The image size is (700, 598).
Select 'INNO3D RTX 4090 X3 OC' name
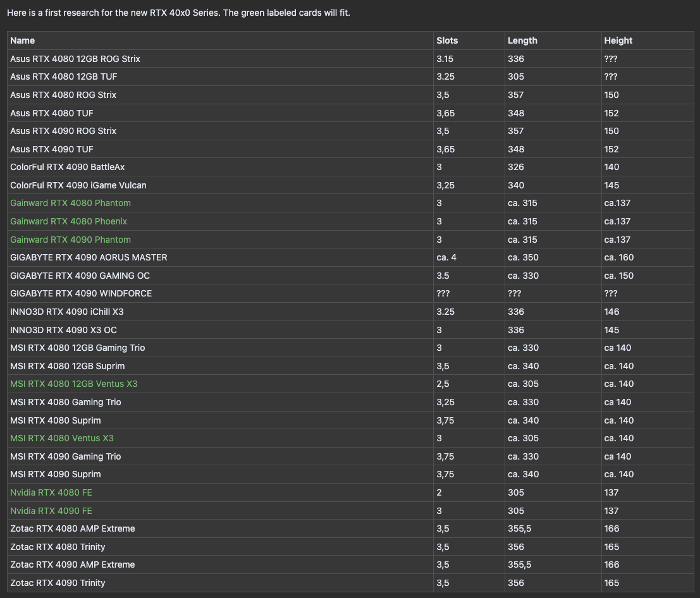(x=63, y=330)
